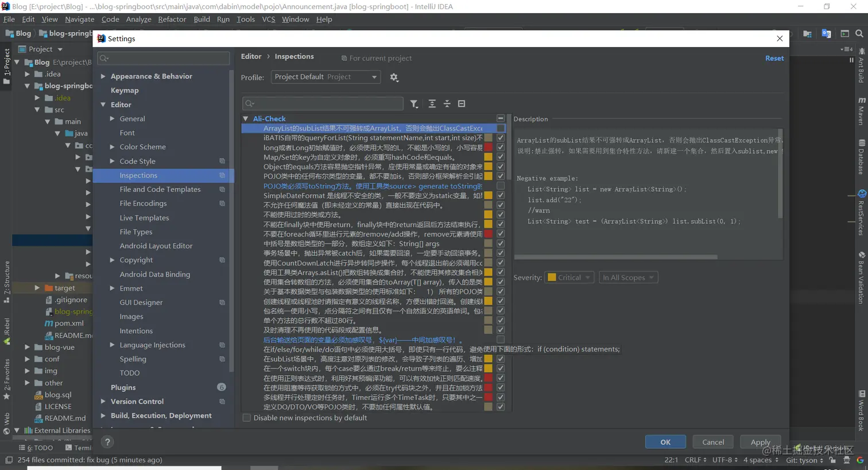Uncheck CountDownLatch inspection checkbox
The image size is (868, 470).
point(501,263)
